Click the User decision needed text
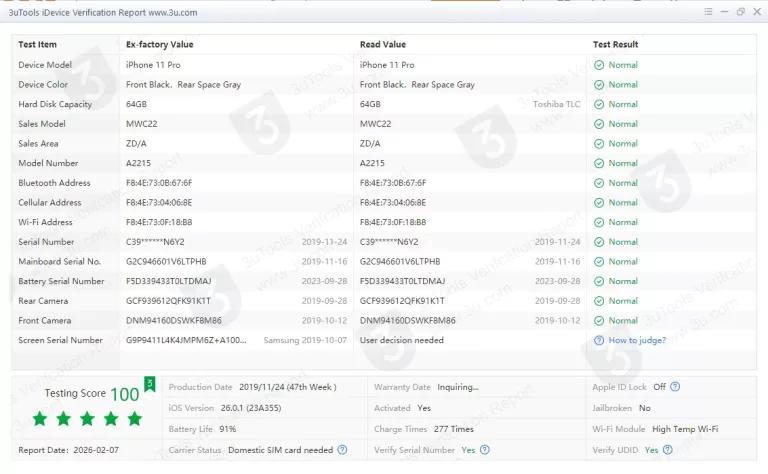 (401, 340)
